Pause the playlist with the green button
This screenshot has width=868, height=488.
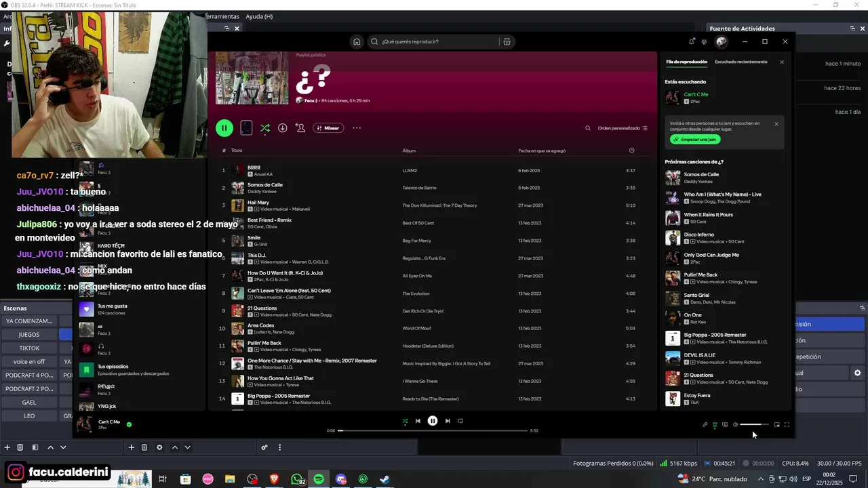pyautogui.click(x=224, y=127)
